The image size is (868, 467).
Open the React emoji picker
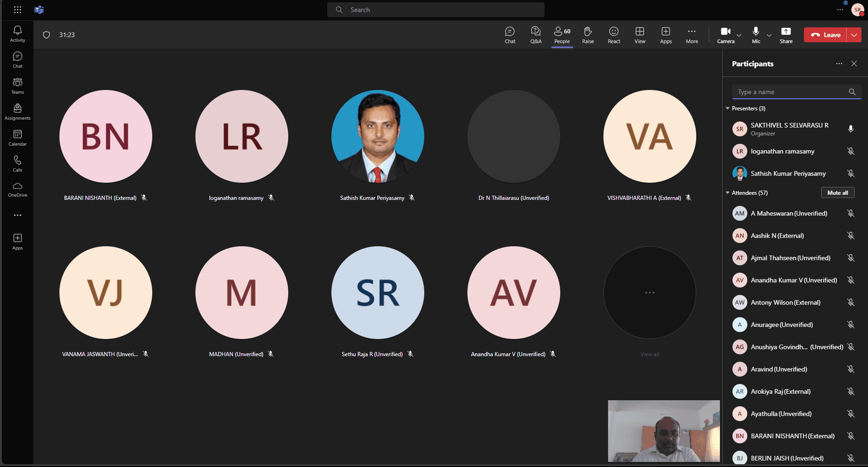click(614, 35)
